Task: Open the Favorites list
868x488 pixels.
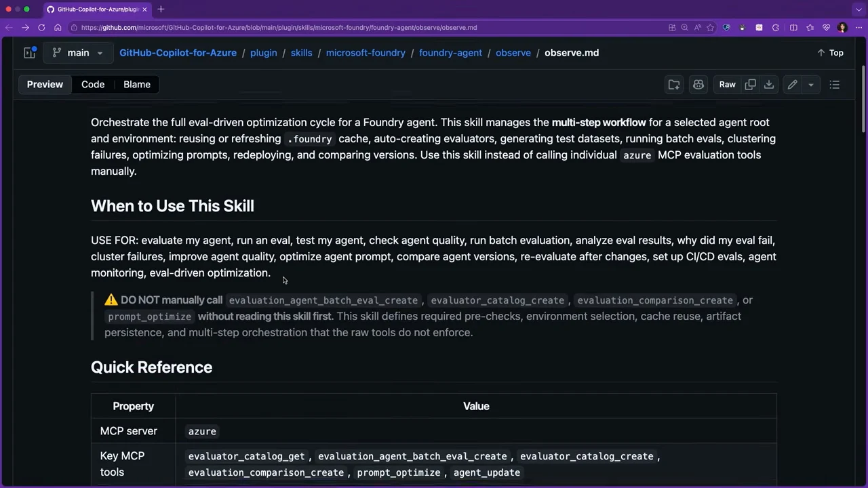Action: coord(810,28)
